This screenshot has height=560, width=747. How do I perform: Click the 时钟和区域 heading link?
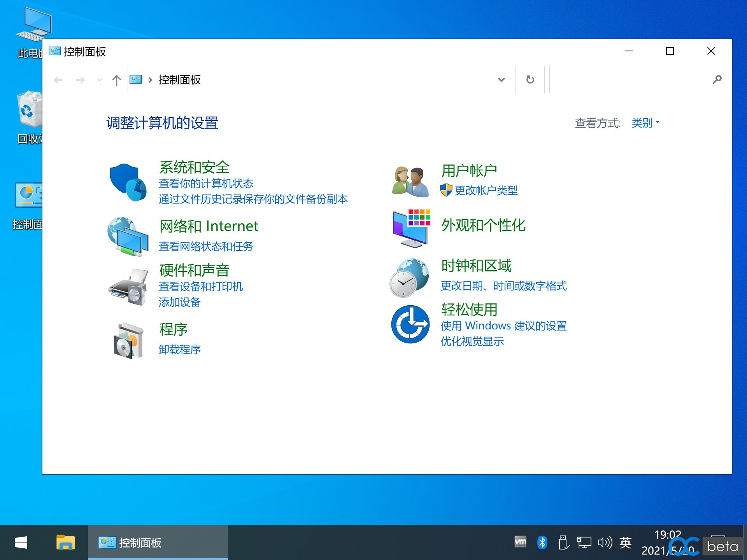click(x=476, y=266)
